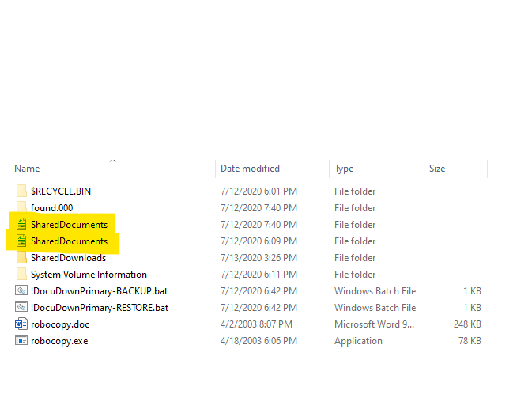Click the Application type cell

click(358, 341)
